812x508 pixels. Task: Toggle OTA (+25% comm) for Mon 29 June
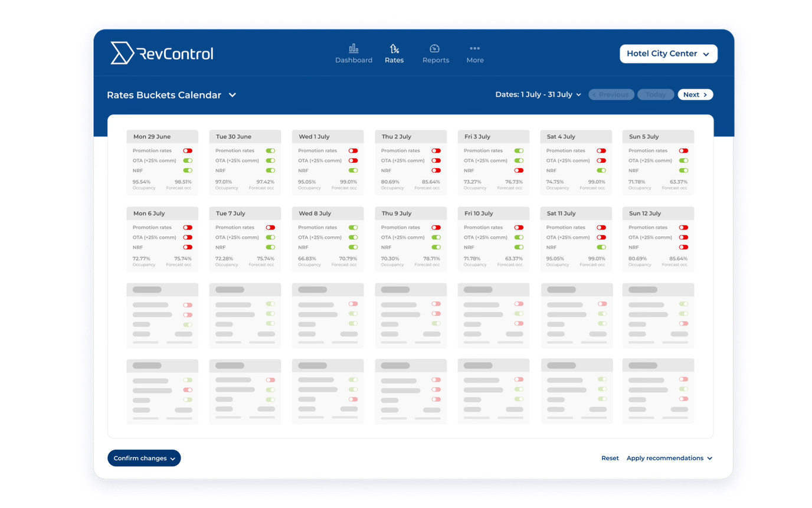coord(188,160)
